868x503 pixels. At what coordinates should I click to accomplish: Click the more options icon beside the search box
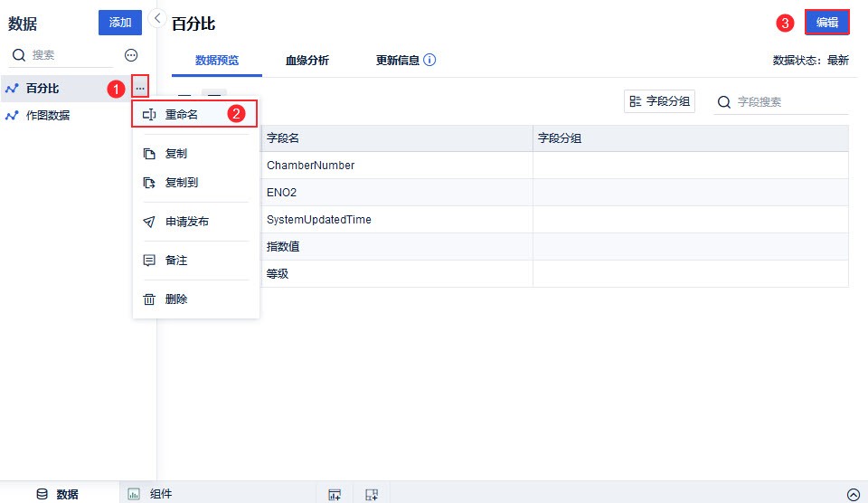pyautogui.click(x=131, y=55)
